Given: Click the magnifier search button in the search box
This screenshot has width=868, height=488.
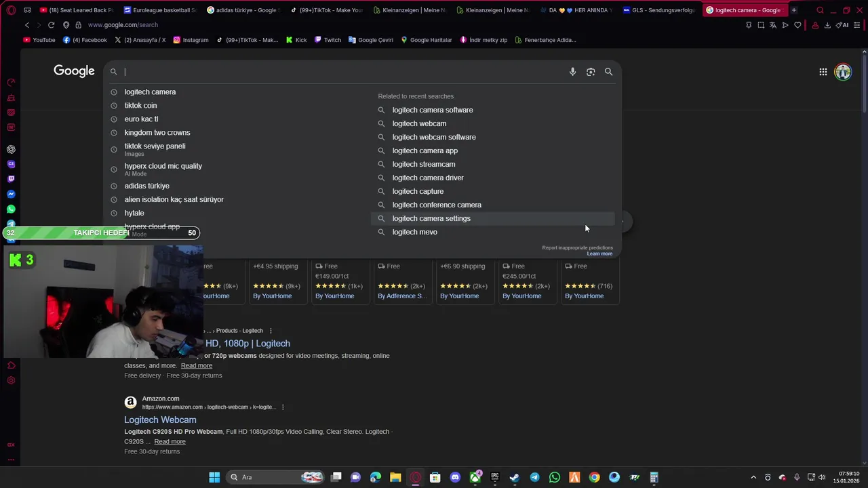Looking at the screenshot, I should click(608, 72).
